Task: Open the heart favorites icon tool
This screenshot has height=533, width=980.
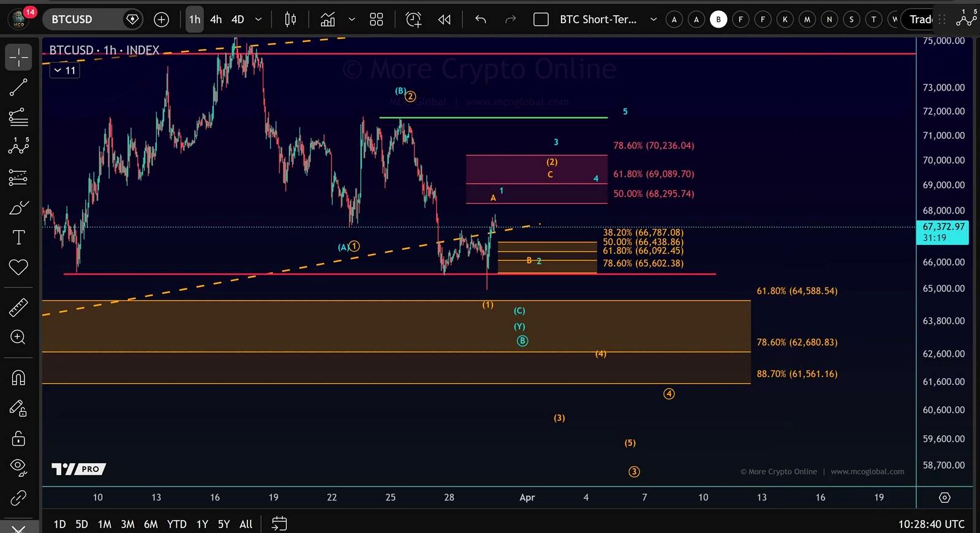Action: point(18,267)
